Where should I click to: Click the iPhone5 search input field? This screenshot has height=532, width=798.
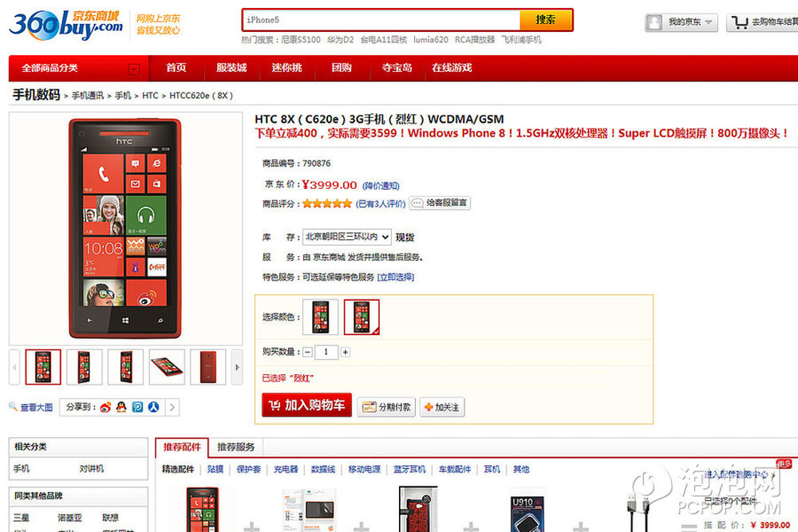pos(381,20)
